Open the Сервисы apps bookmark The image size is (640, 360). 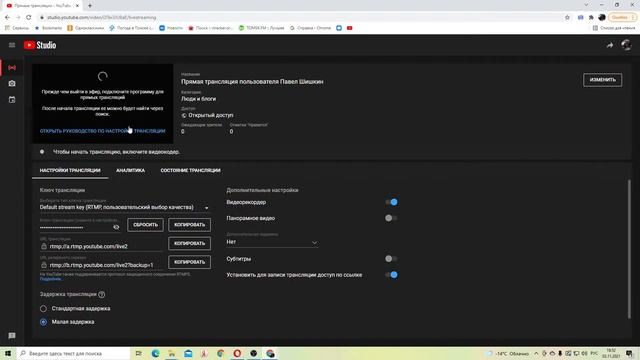pyautogui.click(x=17, y=28)
